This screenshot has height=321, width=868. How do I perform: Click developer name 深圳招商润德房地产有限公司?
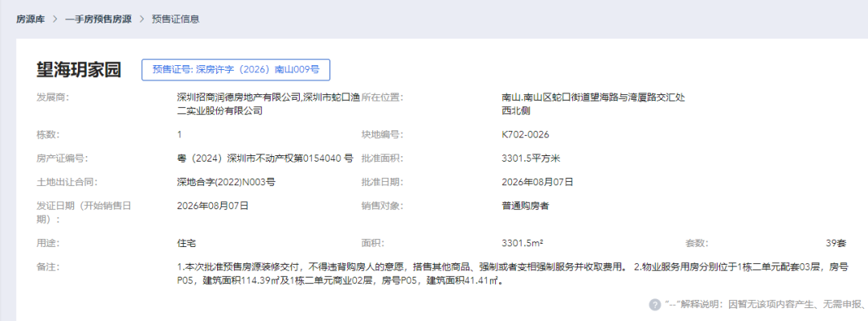[239, 97]
